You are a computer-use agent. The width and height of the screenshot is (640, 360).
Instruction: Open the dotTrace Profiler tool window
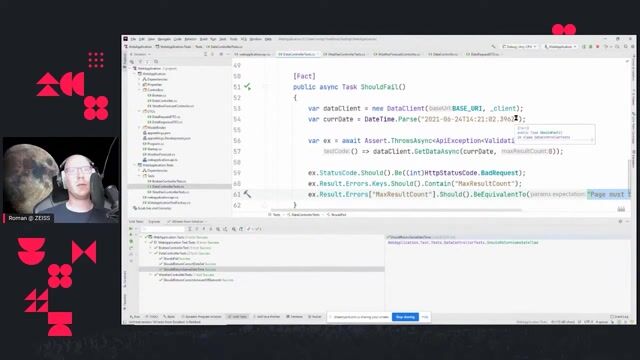tap(267, 317)
